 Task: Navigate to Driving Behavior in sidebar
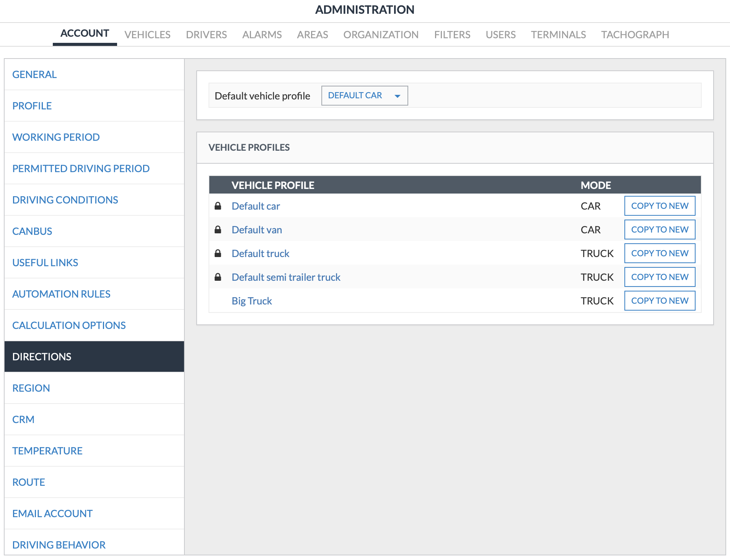59,545
